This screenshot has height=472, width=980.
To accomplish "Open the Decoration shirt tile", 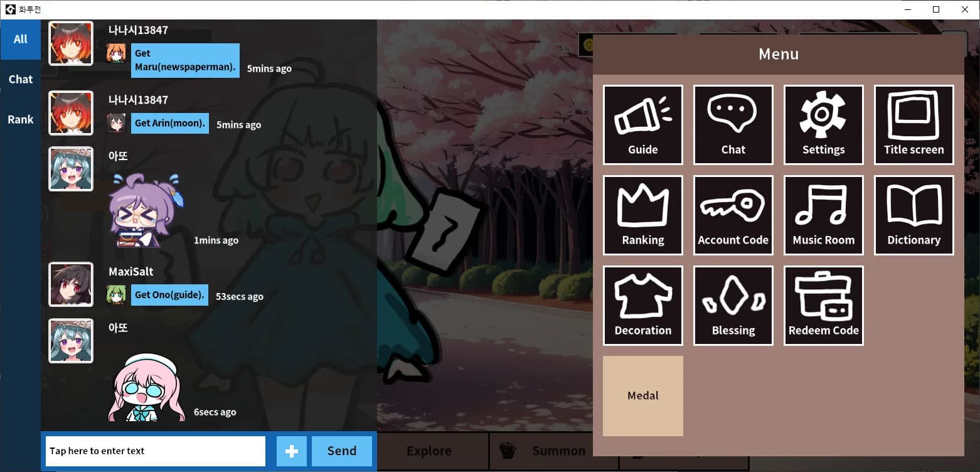I will [643, 306].
